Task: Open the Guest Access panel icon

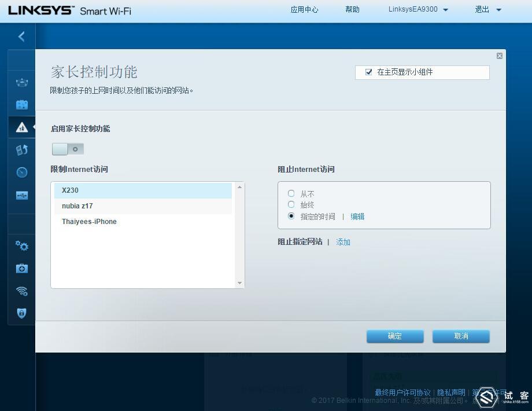Action: [x=21, y=104]
